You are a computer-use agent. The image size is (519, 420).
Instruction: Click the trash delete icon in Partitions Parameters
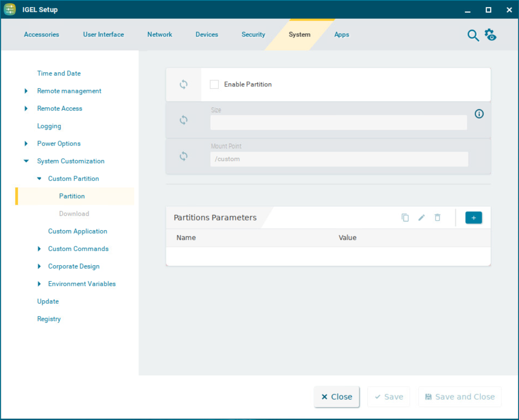[x=437, y=217]
